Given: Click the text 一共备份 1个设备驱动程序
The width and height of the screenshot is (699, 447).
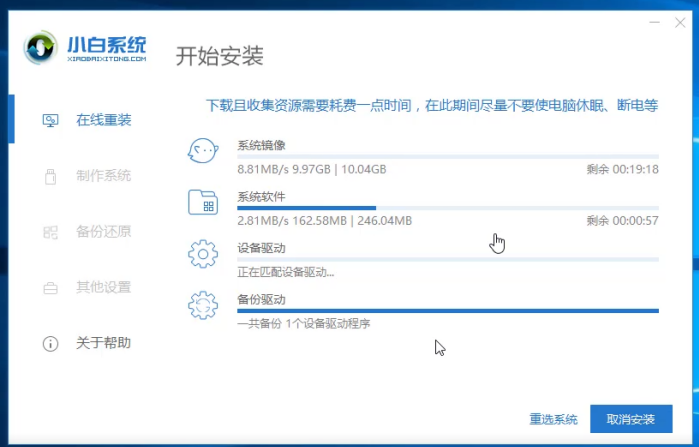Looking at the screenshot, I should click(304, 324).
